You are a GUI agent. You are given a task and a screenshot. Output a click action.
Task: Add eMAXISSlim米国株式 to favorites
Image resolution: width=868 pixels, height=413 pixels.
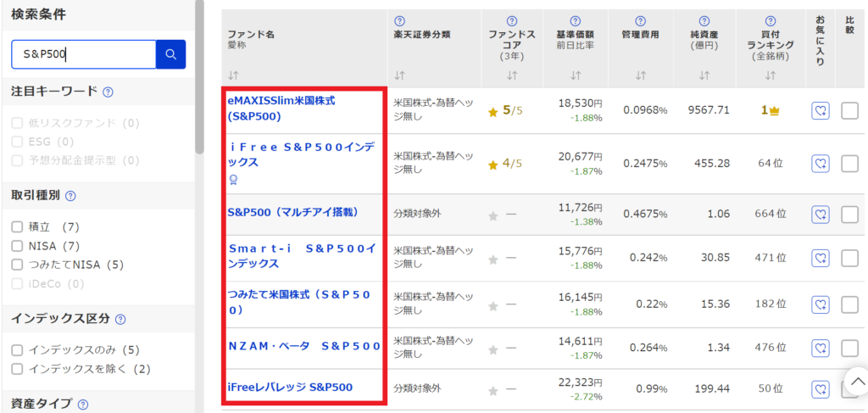pos(821,111)
